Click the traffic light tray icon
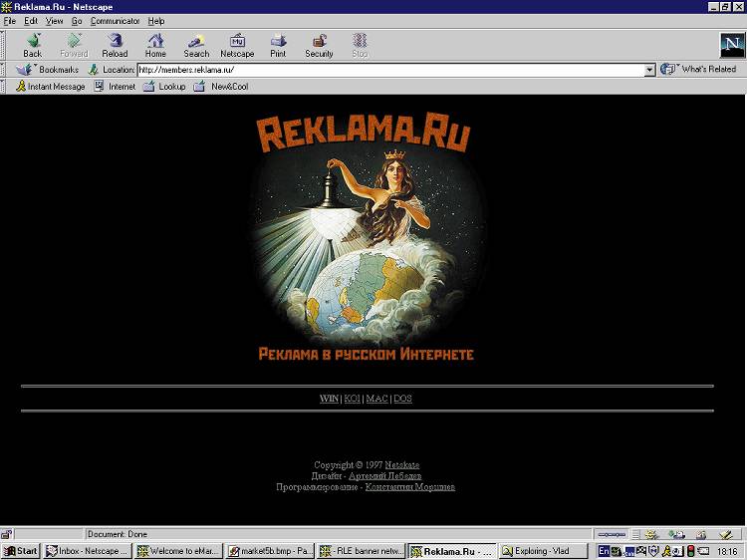Viewport: 747px width, 560px height. pos(691,551)
